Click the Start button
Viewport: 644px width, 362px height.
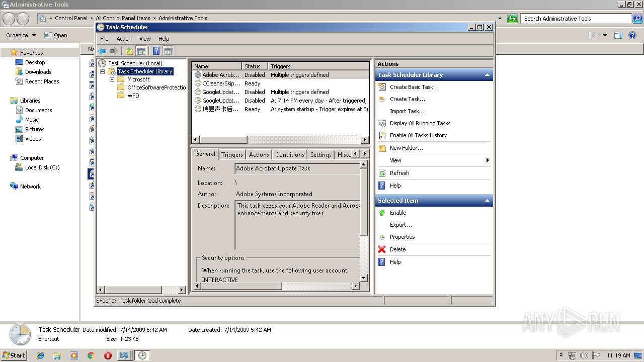pos(14,355)
